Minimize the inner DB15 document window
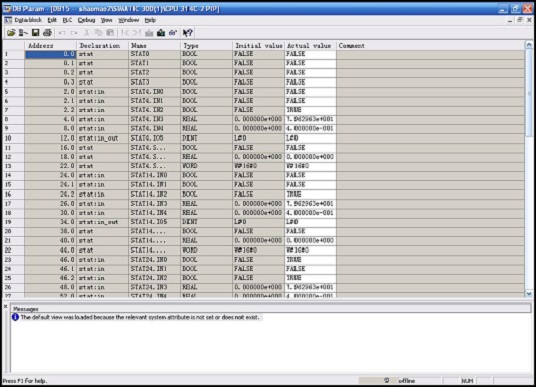 click(510, 20)
